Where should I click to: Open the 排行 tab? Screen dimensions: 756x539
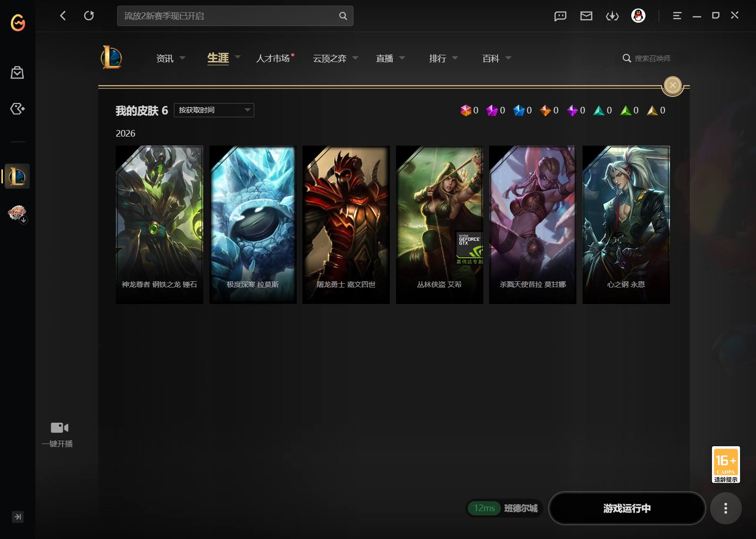438,58
